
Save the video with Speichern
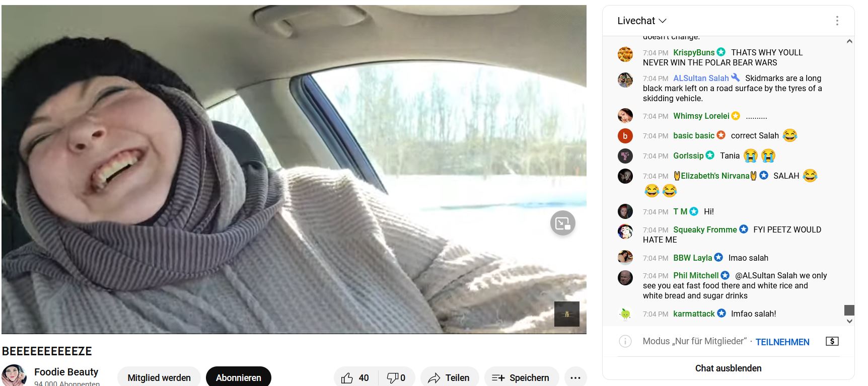tap(521, 377)
